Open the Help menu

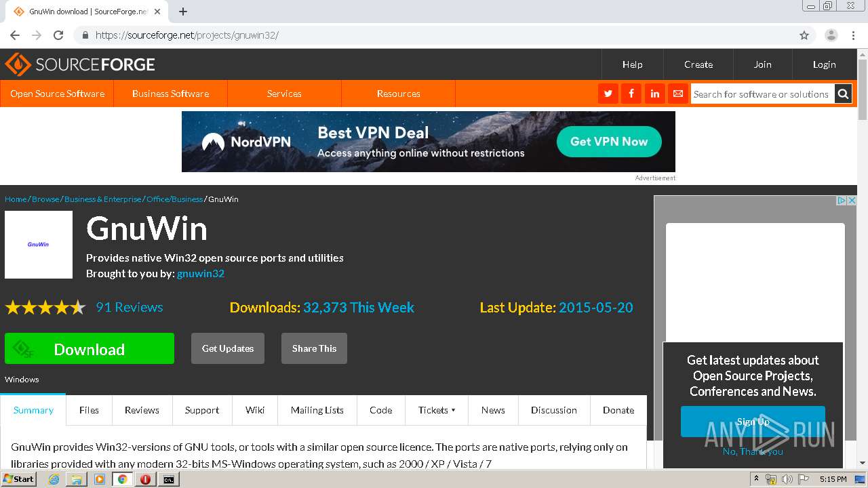632,64
